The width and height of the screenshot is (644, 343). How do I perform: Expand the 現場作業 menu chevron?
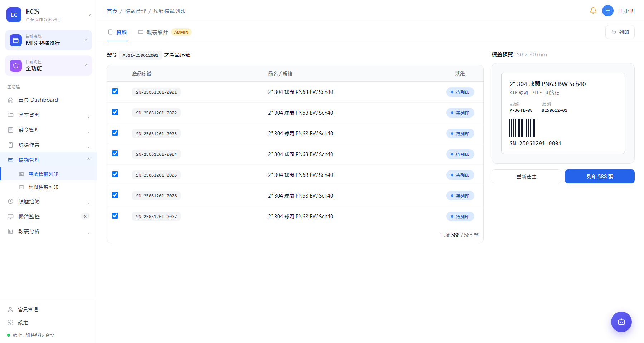tap(88, 146)
